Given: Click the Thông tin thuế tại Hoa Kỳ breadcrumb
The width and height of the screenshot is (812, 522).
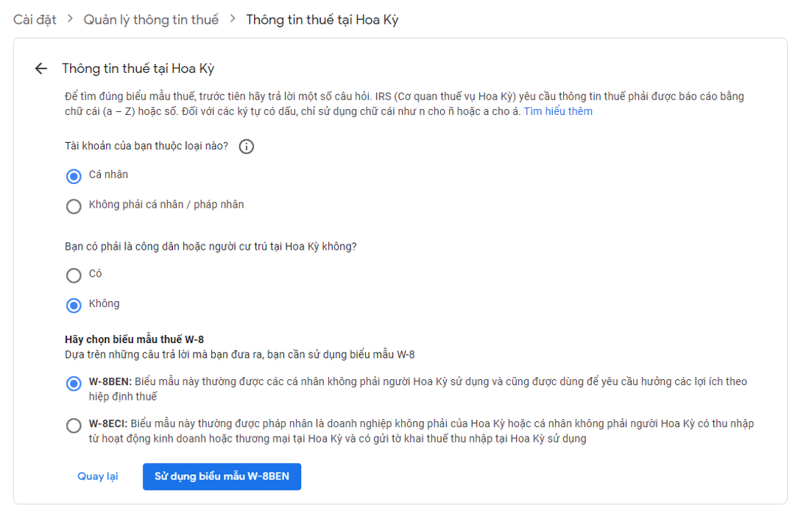Looking at the screenshot, I should pos(322,20).
